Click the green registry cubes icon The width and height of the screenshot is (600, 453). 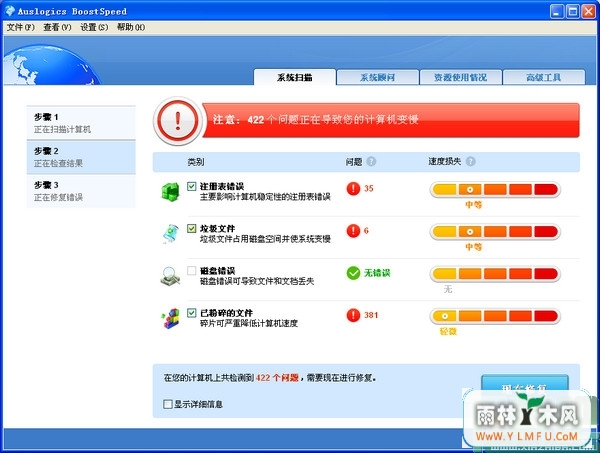point(170,191)
